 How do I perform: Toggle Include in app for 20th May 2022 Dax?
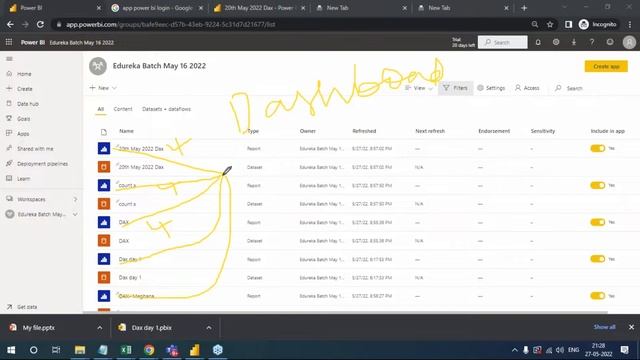pyautogui.click(x=598, y=149)
